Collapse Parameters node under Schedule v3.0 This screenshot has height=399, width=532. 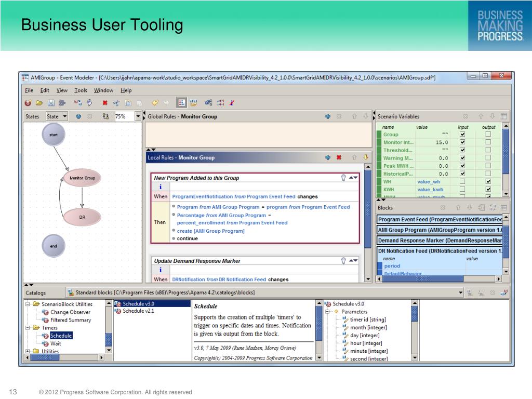pos(327,312)
